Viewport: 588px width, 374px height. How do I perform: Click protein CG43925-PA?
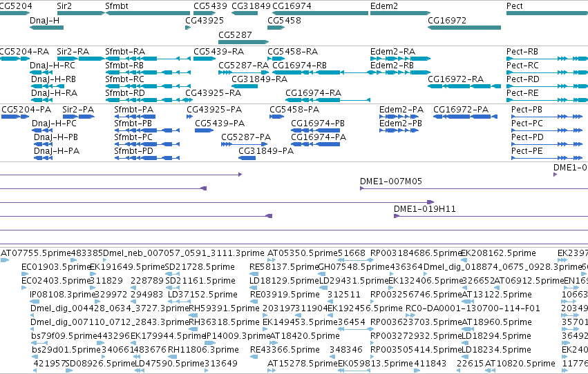pos(214,110)
